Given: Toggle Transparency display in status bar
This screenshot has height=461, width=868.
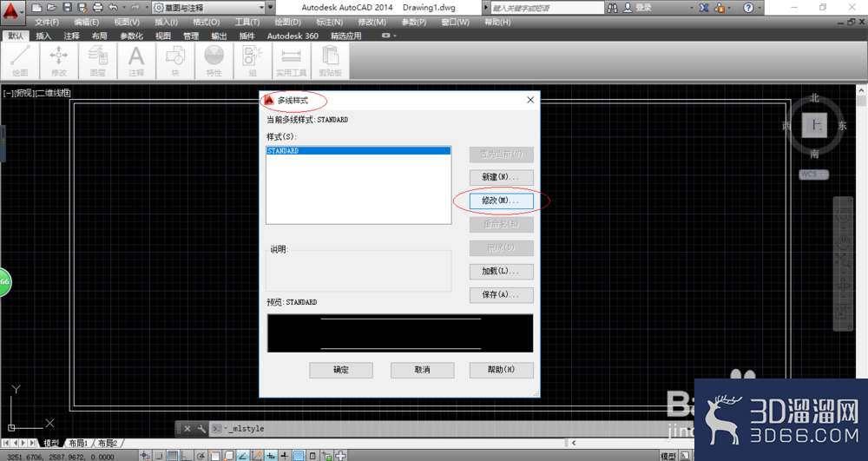Looking at the screenshot, I should (x=299, y=456).
